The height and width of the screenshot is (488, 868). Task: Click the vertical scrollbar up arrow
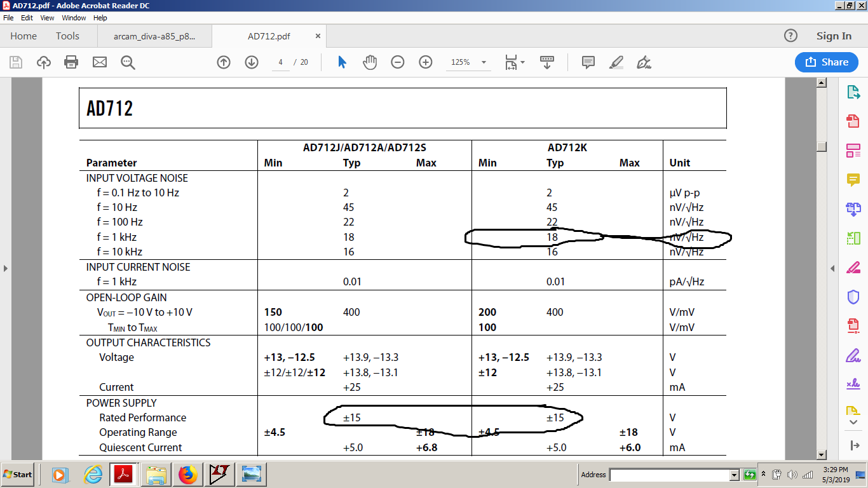coord(822,83)
